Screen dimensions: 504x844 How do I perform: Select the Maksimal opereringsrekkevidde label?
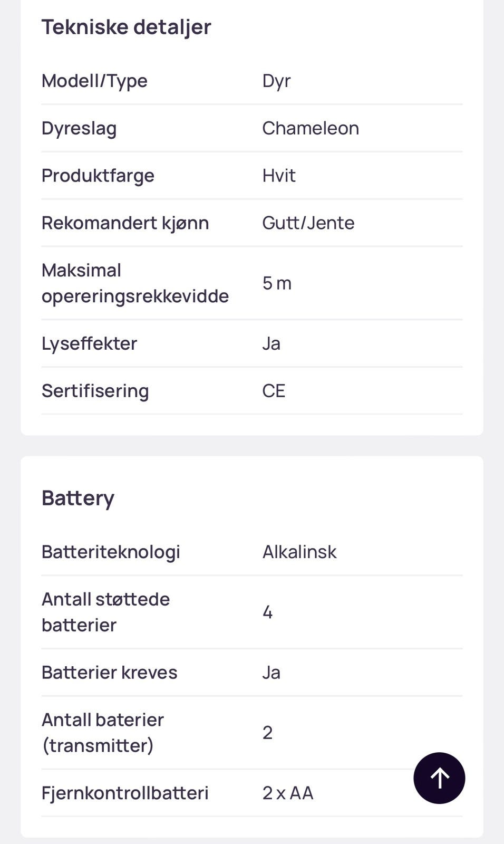(135, 283)
